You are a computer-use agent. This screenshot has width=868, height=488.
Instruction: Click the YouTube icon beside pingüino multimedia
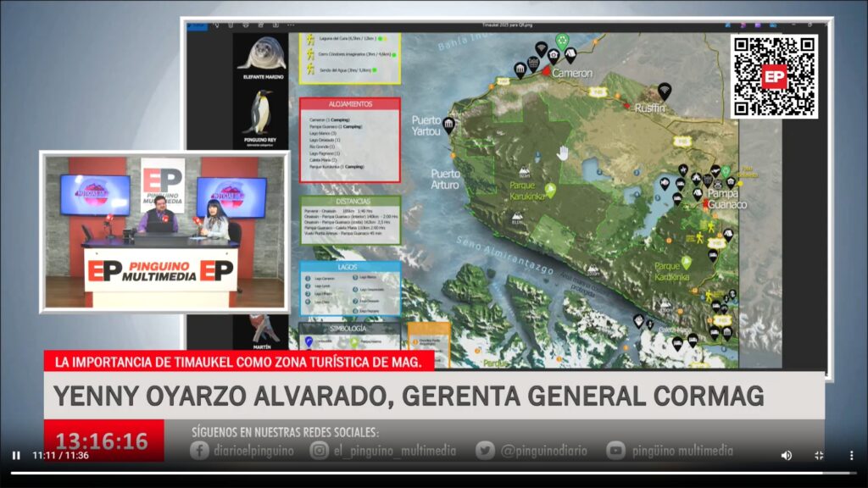click(615, 451)
